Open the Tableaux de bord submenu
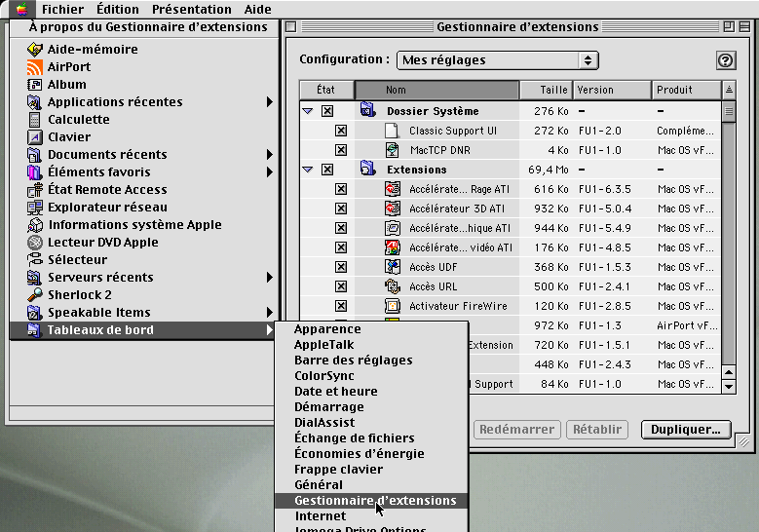This screenshot has height=532, width=759. 144,330
